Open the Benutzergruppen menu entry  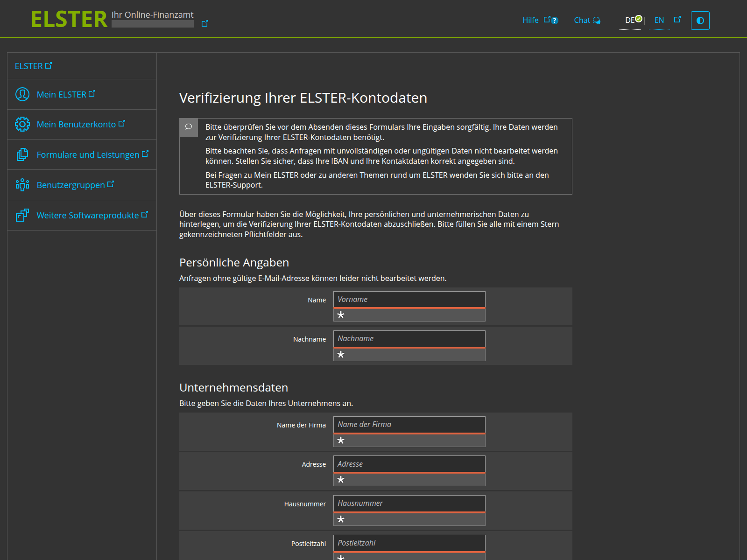coord(75,185)
